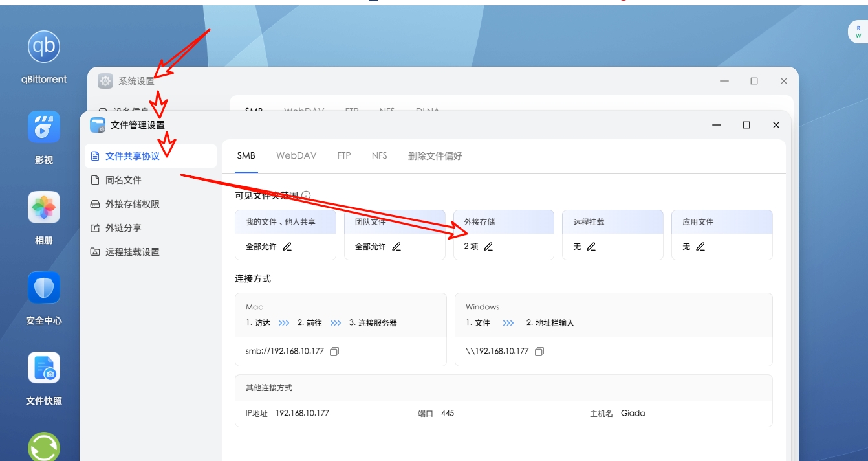Close the 文件管理设置 window
868x461 pixels.
[776, 125]
